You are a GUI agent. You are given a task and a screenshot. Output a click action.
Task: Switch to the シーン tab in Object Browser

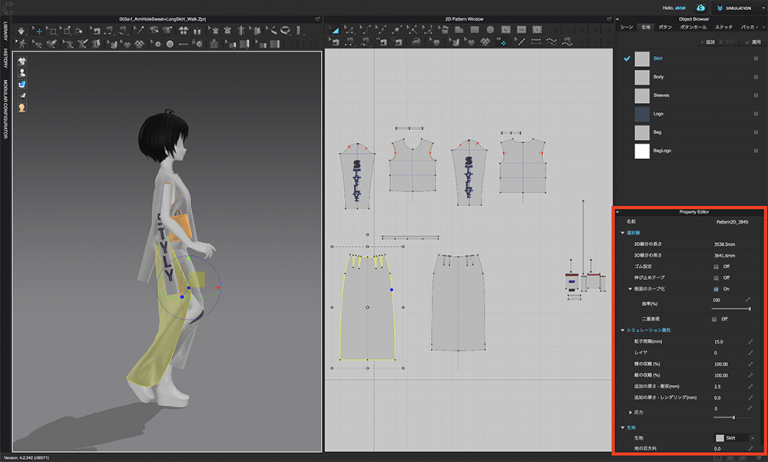[x=627, y=27]
